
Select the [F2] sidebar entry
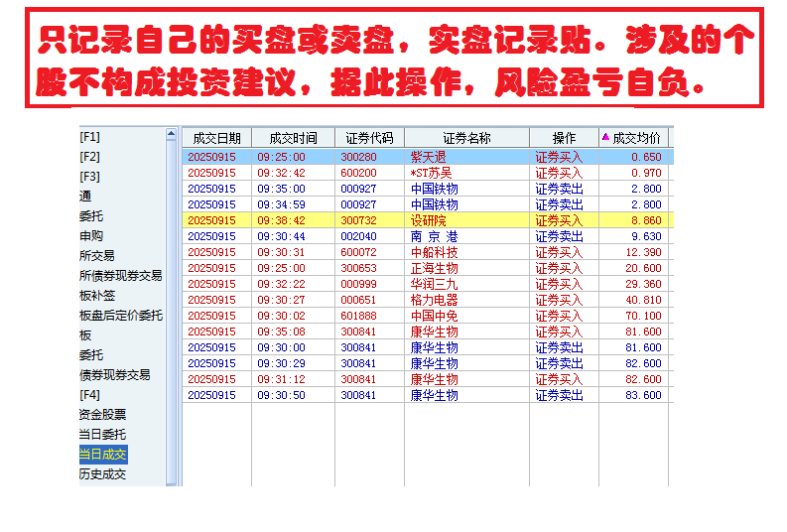click(x=90, y=157)
